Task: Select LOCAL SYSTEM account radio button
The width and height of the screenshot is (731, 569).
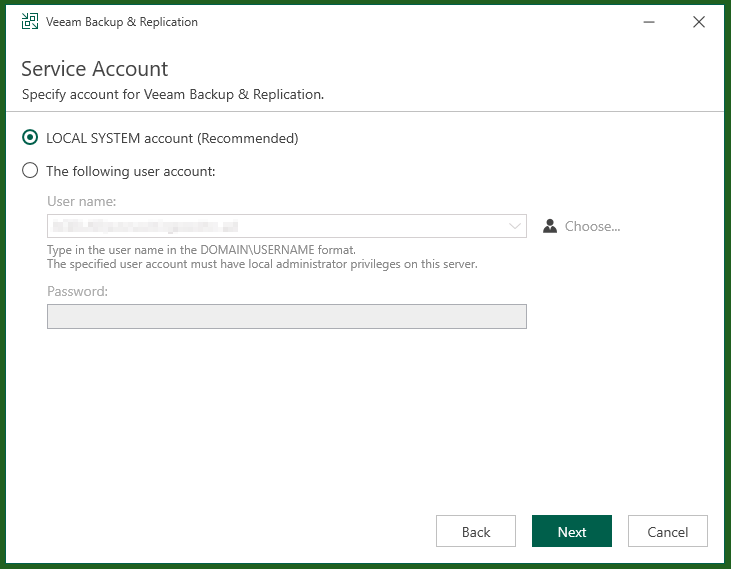Action: click(30, 137)
